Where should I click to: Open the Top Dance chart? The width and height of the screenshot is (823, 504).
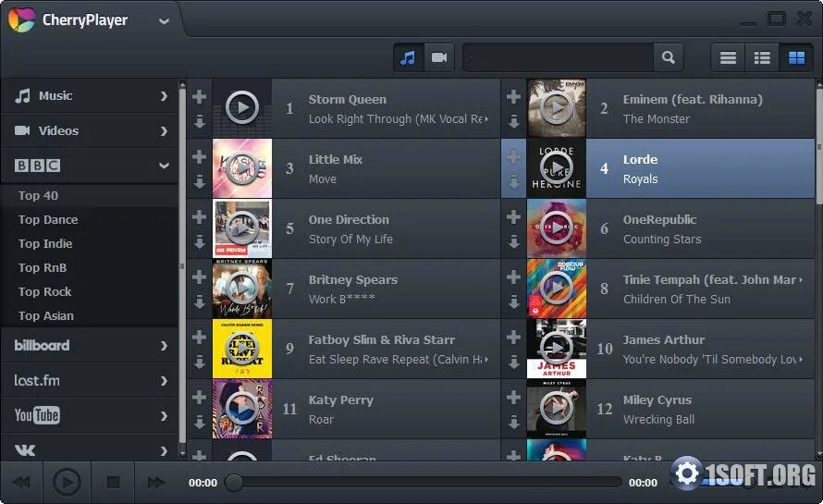(89, 219)
